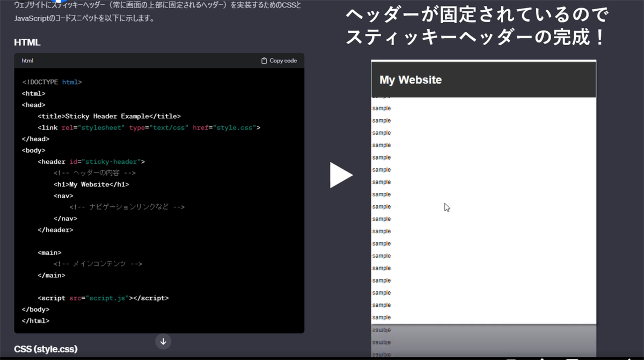The height and width of the screenshot is (360, 644).
Task: Click the closing "</header>" tag line
Action: tap(55, 230)
